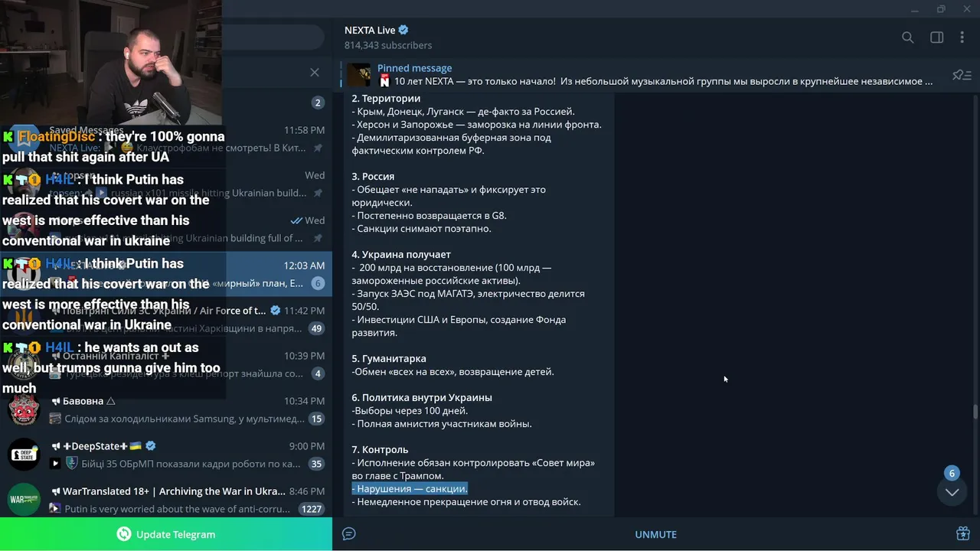Click the line 'Крым, Донецк, Луганск — де-факто за Россией.'
The width and height of the screenshot is (980, 551).
pyautogui.click(x=463, y=112)
